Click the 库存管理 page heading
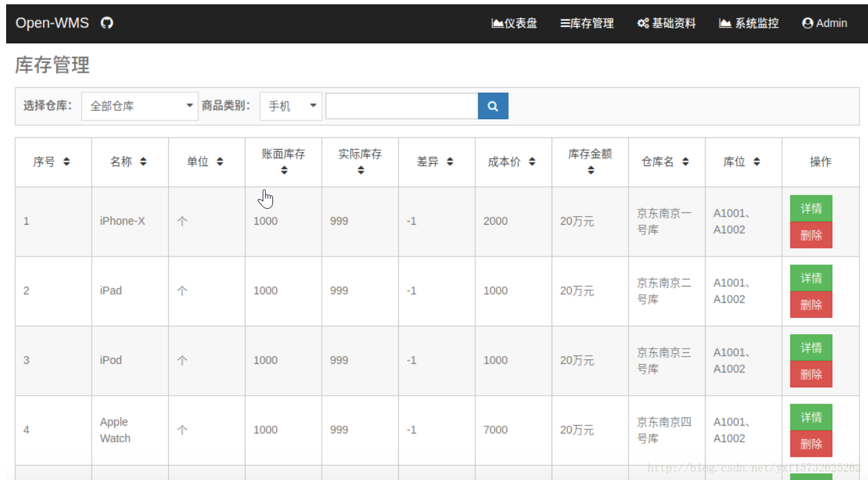 point(53,65)
